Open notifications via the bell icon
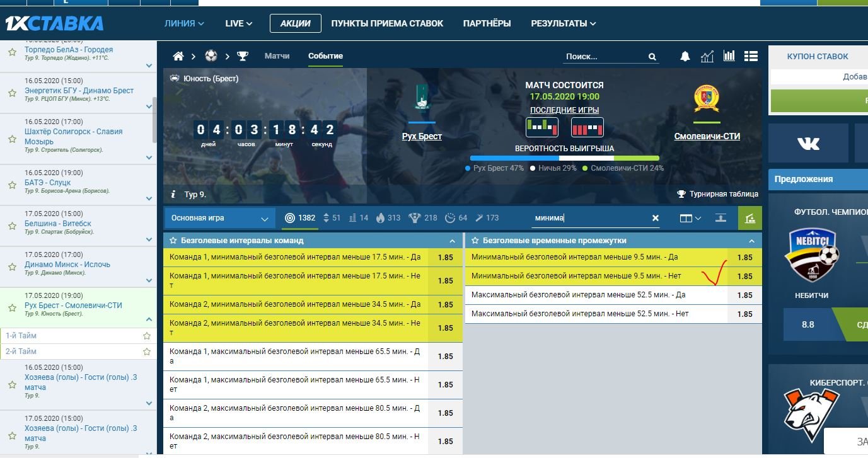 [x=685, y=57]
